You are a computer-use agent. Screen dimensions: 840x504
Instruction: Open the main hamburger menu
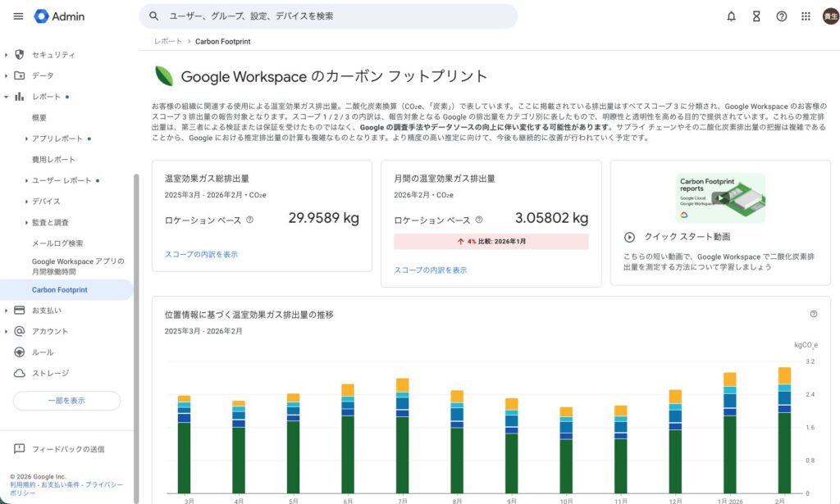(18, 16)
